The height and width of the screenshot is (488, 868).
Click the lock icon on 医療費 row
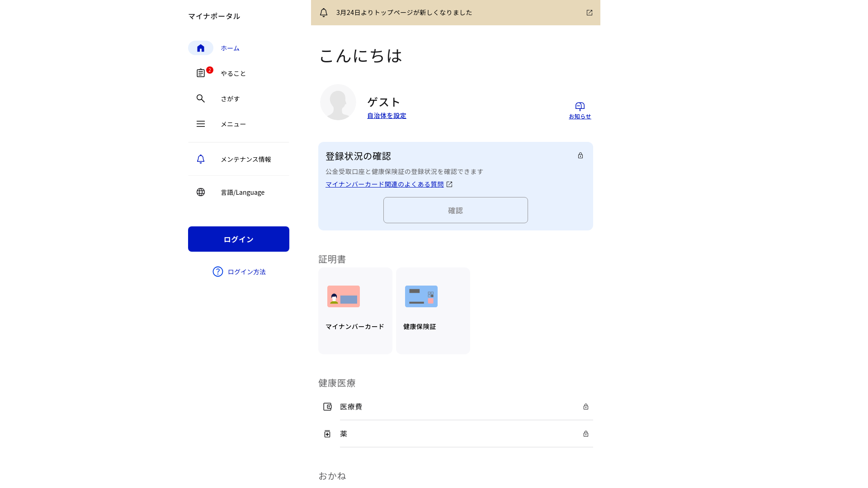pyautogui.click(x=586, y=407)
